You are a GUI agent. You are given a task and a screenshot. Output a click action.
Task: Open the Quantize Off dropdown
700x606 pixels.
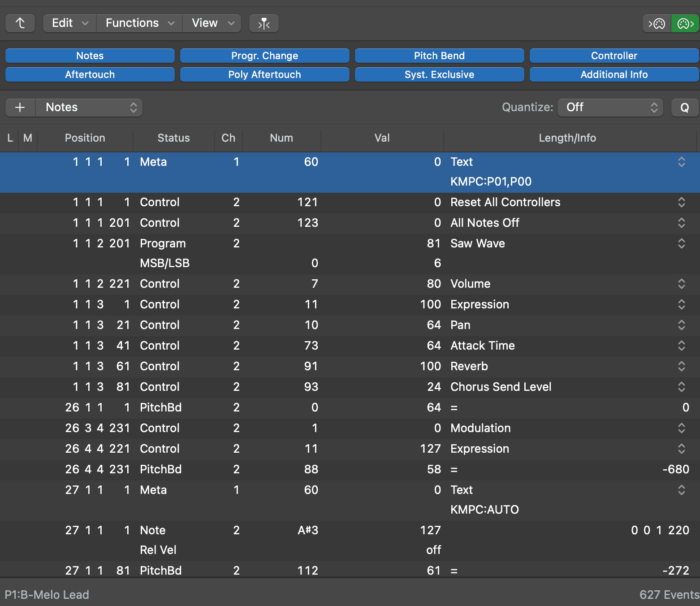tap(610, 108)
